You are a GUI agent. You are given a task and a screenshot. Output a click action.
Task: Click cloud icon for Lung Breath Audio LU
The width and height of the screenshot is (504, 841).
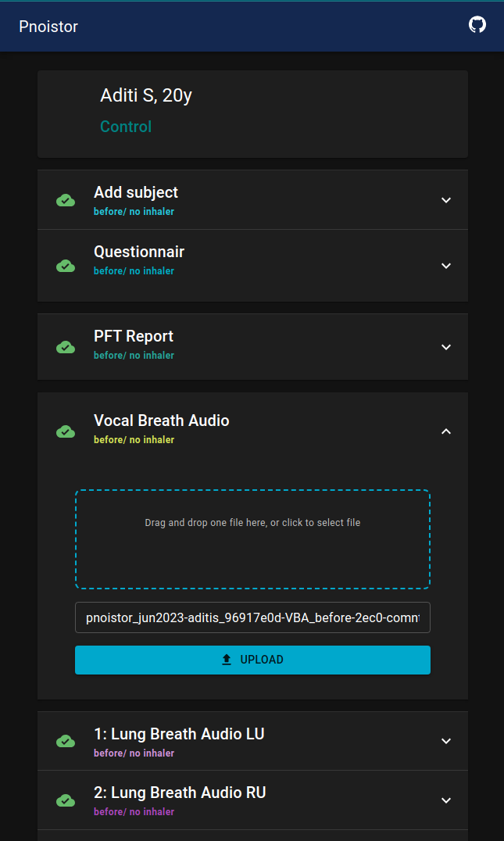(66, 741)
